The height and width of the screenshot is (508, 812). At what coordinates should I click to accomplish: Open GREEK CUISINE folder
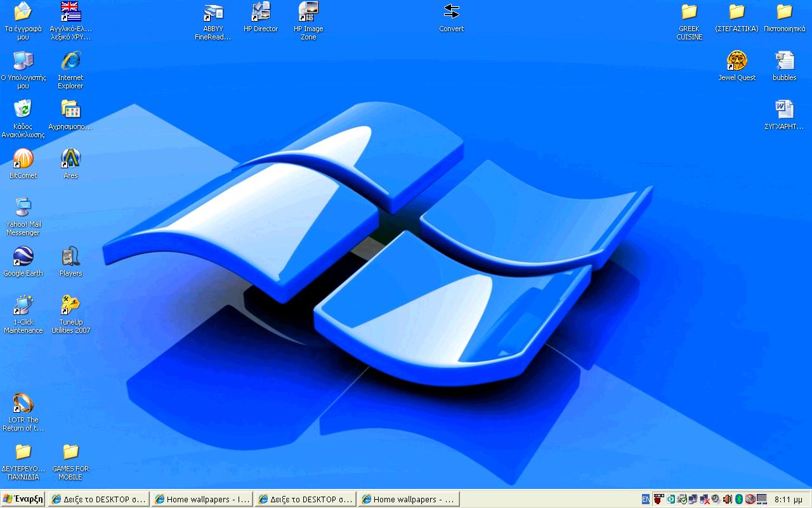tap(689, 21)
